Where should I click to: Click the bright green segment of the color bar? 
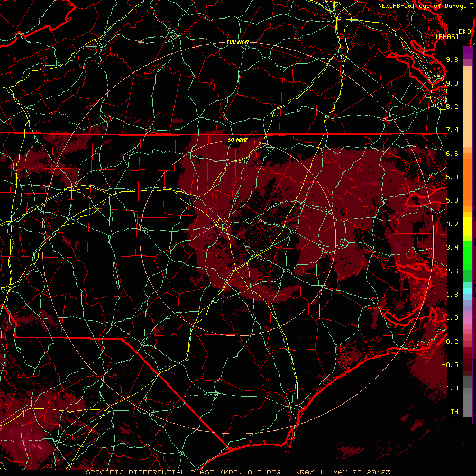(467, 255)
